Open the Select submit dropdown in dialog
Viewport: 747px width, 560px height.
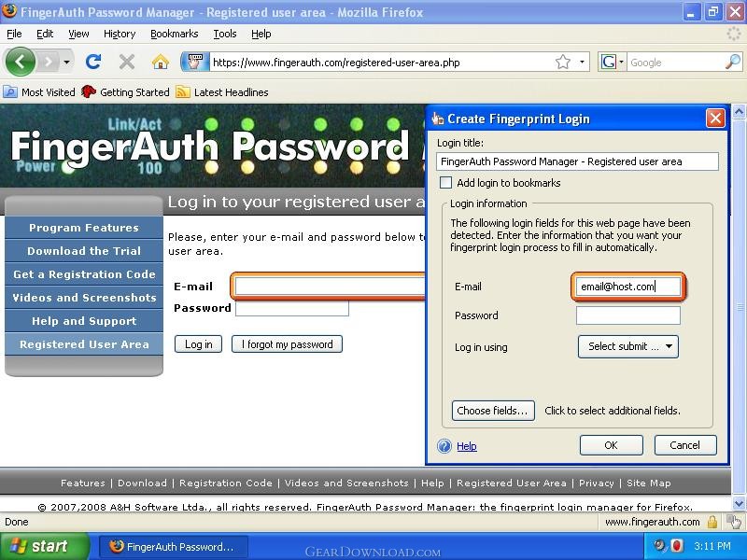pyautogui.click(x=627, y=346)
